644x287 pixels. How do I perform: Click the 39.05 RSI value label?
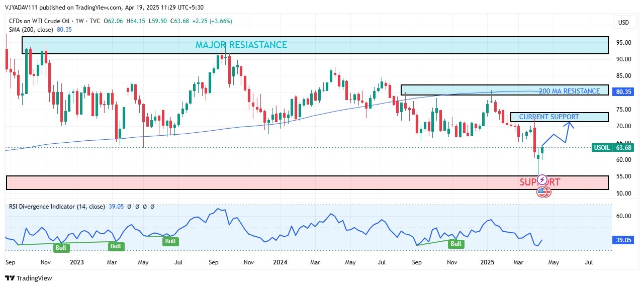click(623, 241)
